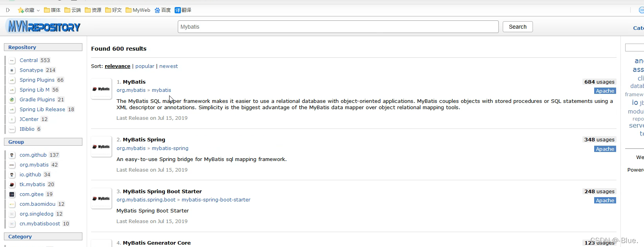Filter by JCenter repository link
Viewport: 644px width, 247px height.
tap(29, 119)
